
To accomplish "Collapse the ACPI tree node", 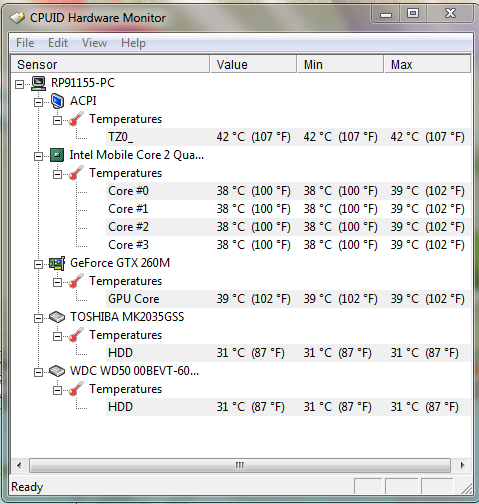I will point(38,102).
